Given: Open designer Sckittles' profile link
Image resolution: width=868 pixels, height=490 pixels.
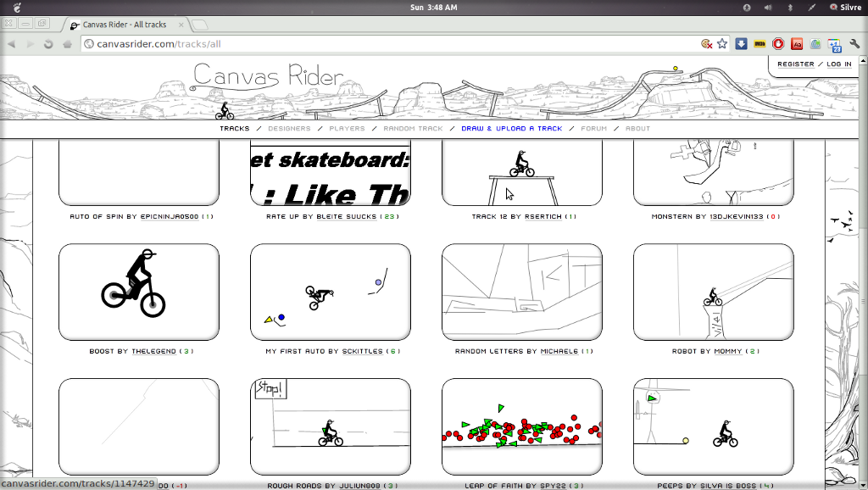Looking at the screenshot, I should [363, 351].
